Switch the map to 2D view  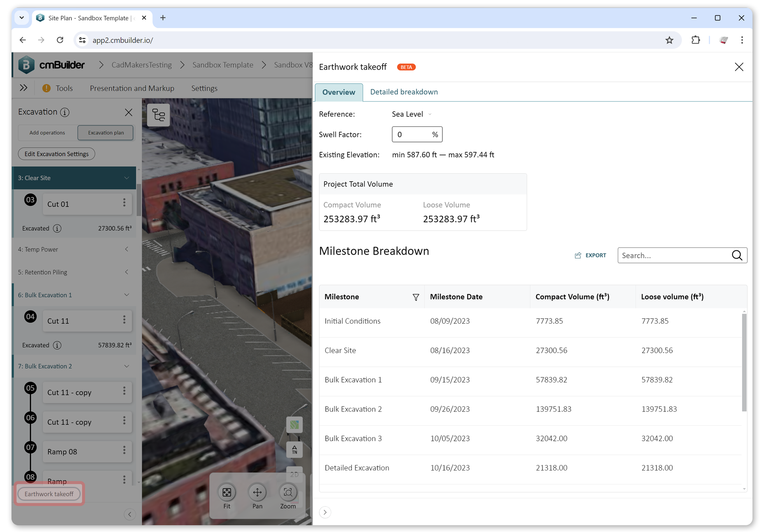point(294,475)
